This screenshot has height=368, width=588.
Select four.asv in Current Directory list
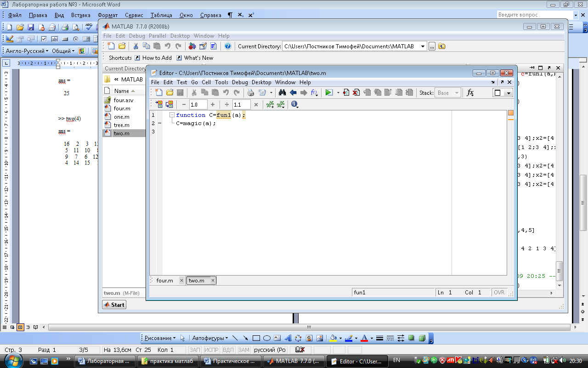click(x=123, y=100)
